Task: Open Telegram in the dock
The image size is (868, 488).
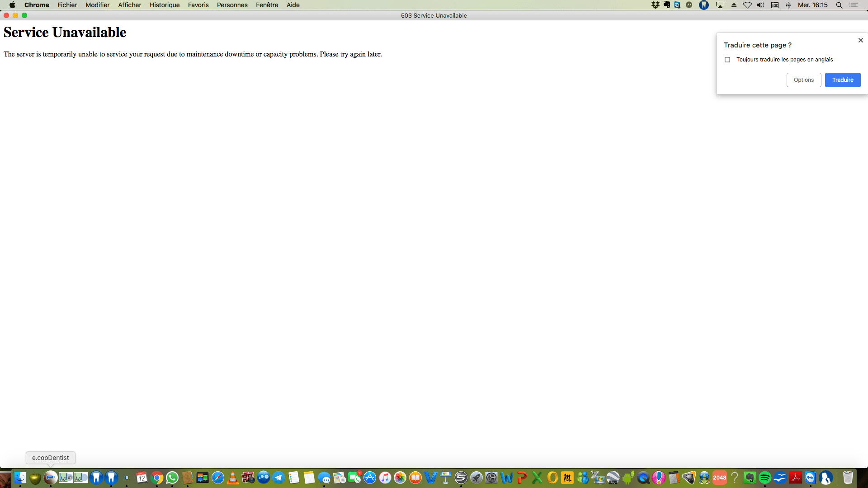Action: coord(278,478)
